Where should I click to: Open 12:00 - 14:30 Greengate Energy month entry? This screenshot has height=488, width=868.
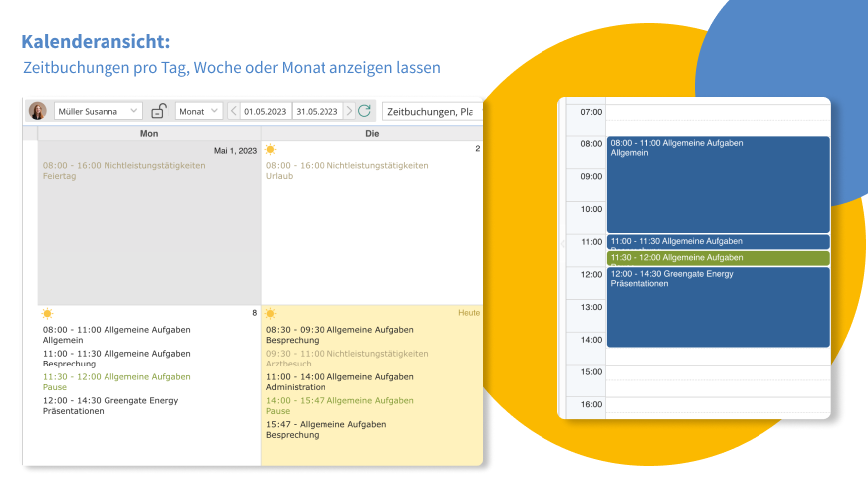point(110,406)
